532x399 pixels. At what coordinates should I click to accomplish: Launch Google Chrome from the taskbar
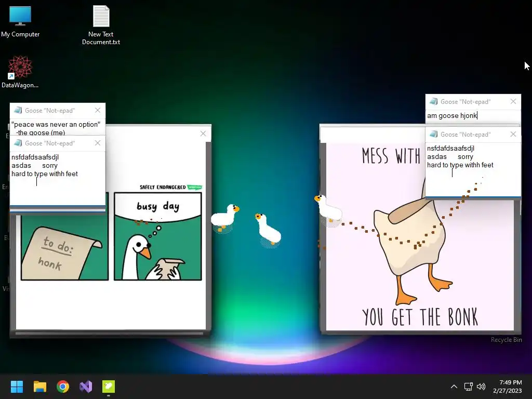pos(63,387)
